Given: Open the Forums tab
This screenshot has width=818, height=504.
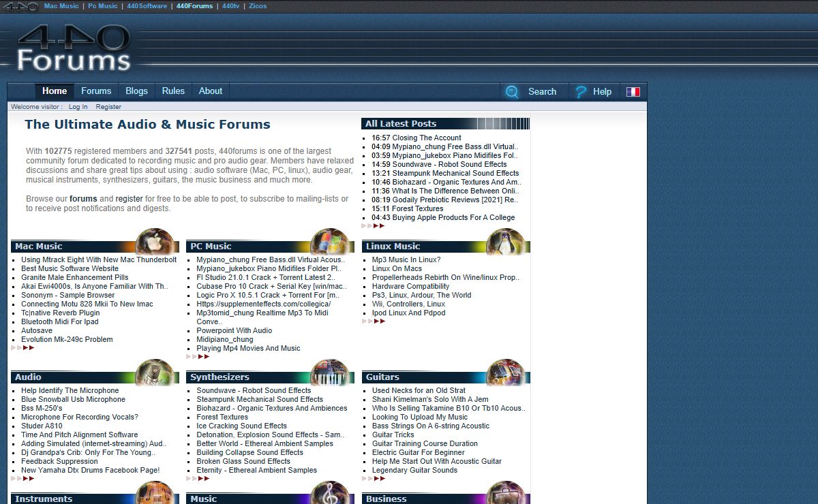Looking at the screenshot, I should (96, 91).
